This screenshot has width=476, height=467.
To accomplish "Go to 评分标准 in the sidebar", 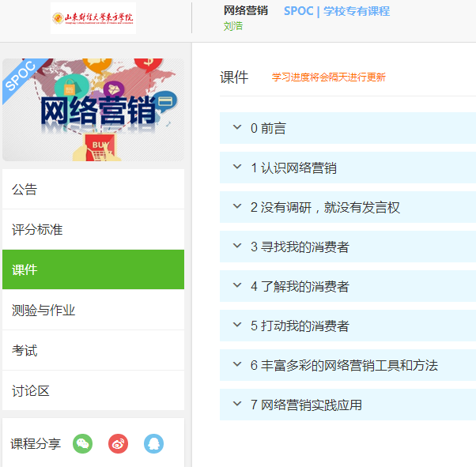I will click(93, 230).
